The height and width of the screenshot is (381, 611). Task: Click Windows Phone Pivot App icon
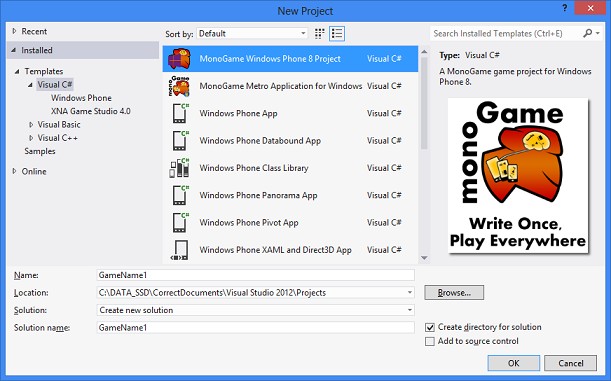pos(180,222)
